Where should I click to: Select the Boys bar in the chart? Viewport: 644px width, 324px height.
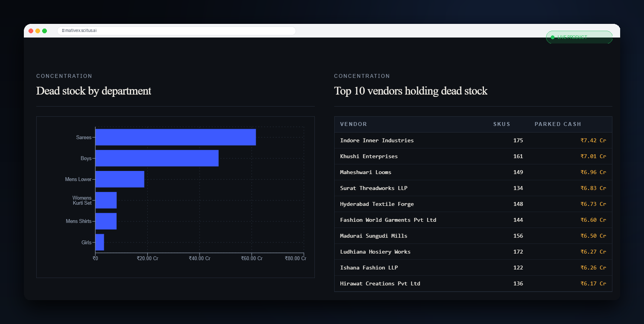pyautogui.click(x=157, y=158)
